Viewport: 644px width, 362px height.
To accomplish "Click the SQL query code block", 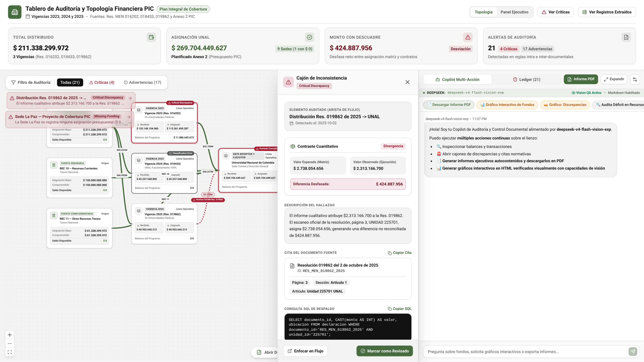I will pyautogui.click(x=348, y=327).
